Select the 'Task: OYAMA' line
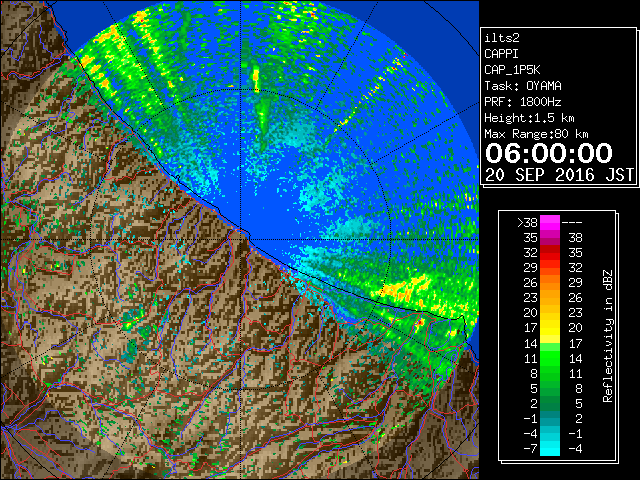Viewport: 640px width, 480px height. pos(523,86)
